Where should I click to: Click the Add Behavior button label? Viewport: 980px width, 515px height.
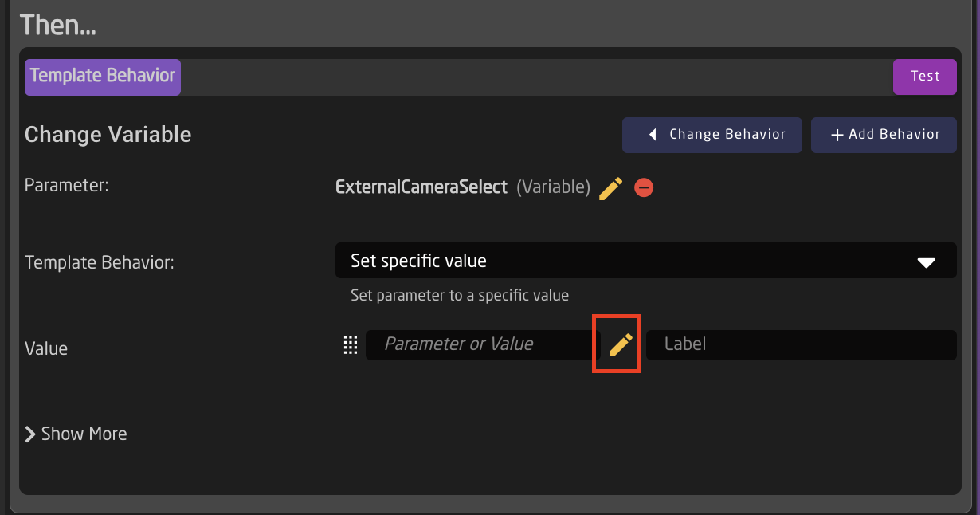tap(894, 135)
